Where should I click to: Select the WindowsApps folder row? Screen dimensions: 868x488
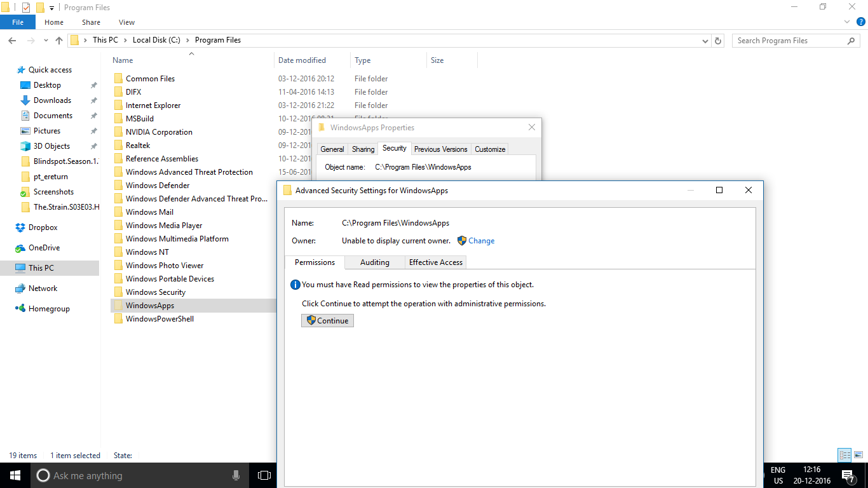click(x=193, y=306)
